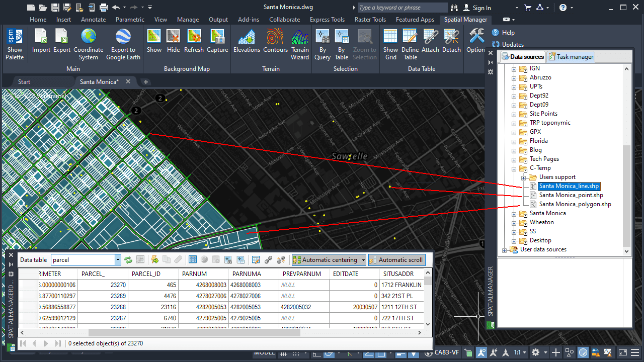
Task: Detach data from objects
Action: coord(451,41)
